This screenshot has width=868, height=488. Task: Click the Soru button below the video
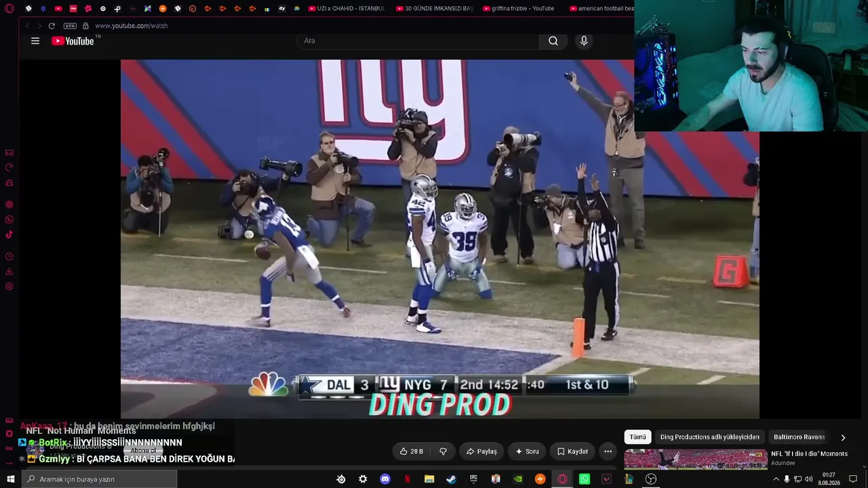[527, 451]
